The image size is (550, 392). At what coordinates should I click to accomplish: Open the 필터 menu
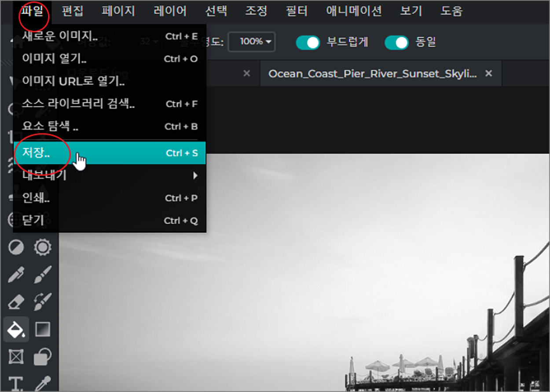pyautogui.click(x=297, y=11)
